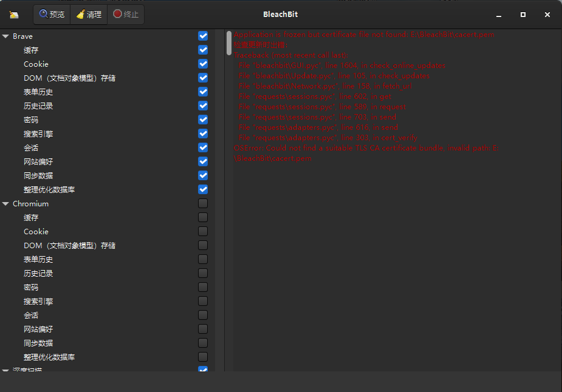562x392 pixels.
Task: Uncheck Brave DOM 存储 checkbox
Action: pos(203,78)
